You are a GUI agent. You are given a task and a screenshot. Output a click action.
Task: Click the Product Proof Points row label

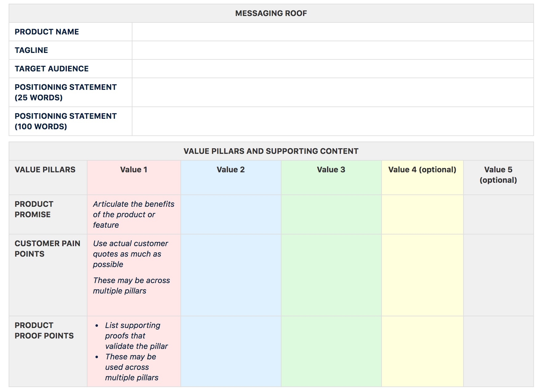tap(44, 330)
